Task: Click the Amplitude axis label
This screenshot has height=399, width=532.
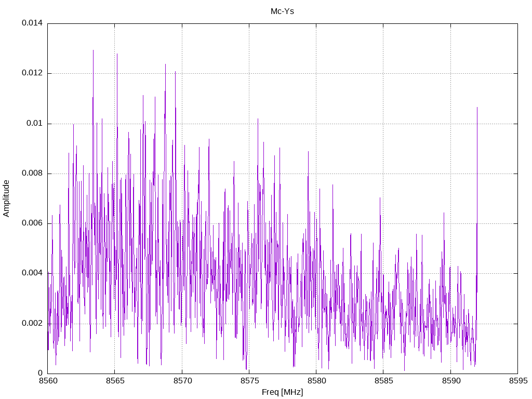Action: coord(6,198)
